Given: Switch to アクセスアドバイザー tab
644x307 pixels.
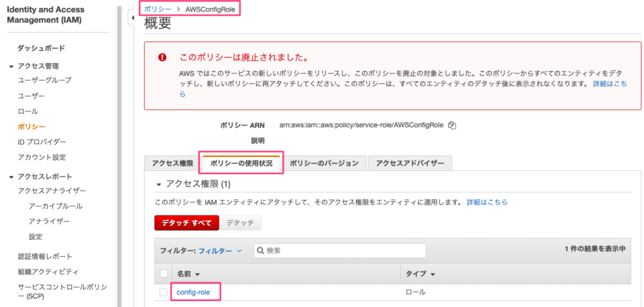Looking at the screenshot, I should 410,163.
